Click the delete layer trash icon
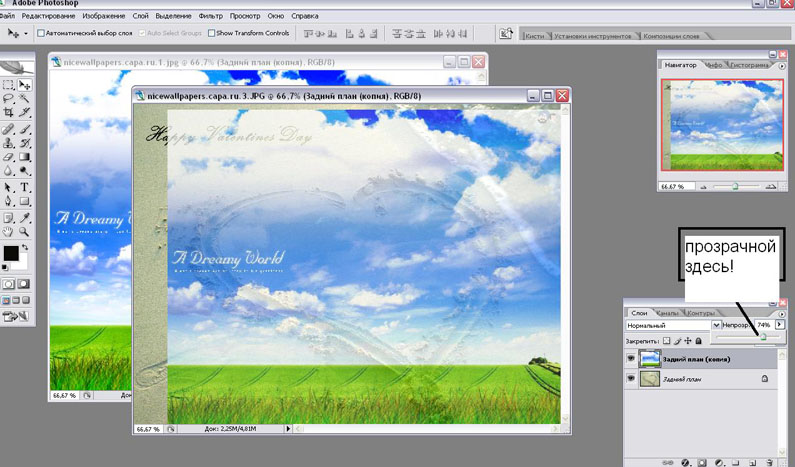The width and height of the screenshot is (795, 467). [x=772, y=462]
